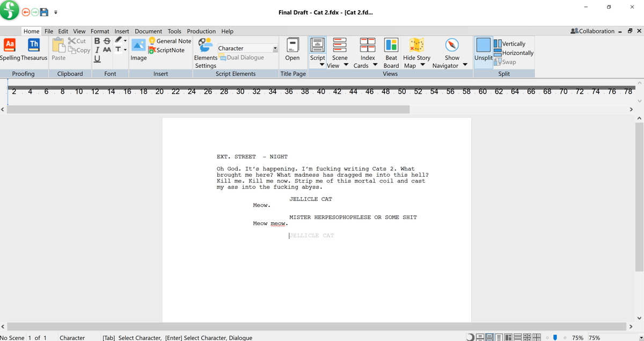Viewport: 644px width, 341px height.
Task: Expand the Story Map dropdown arrow
Action: point(423,66)
